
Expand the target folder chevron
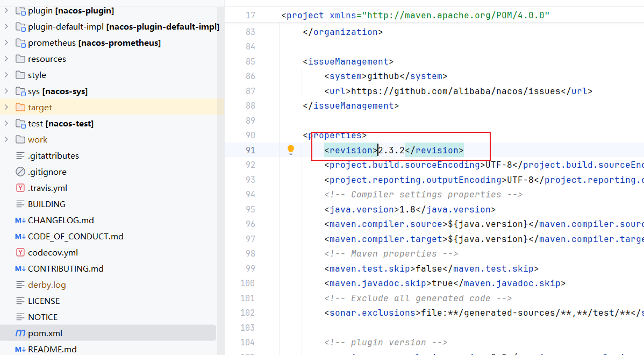(x=6, y=107)
